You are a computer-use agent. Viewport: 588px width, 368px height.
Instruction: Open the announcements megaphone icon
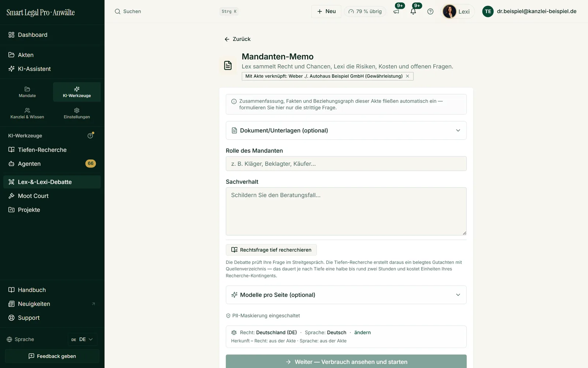[x=396, y=11]
